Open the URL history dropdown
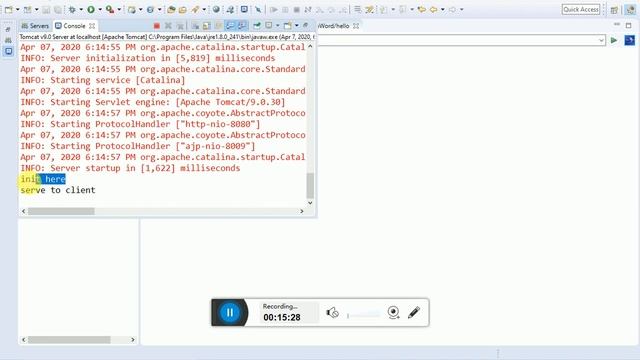This screenshot has width=640, height=360. pyautogui.click(x=601, y=40)
